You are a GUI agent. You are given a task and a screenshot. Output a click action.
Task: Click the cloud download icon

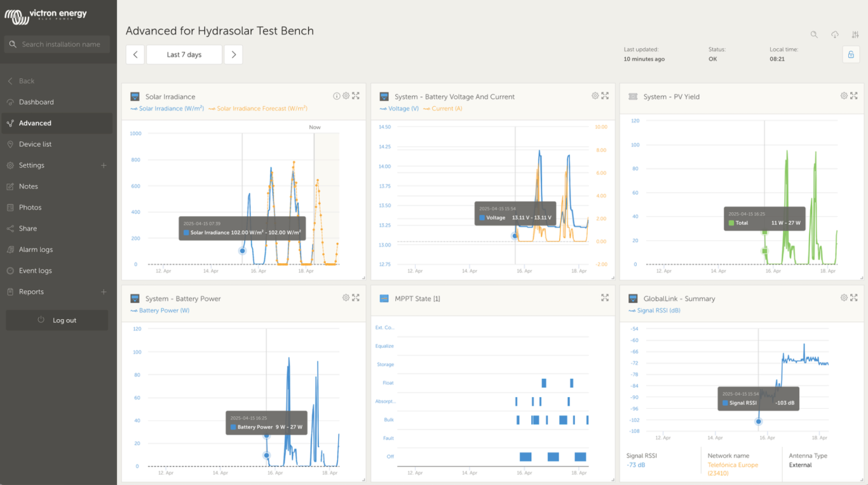(x=835, y=35)
